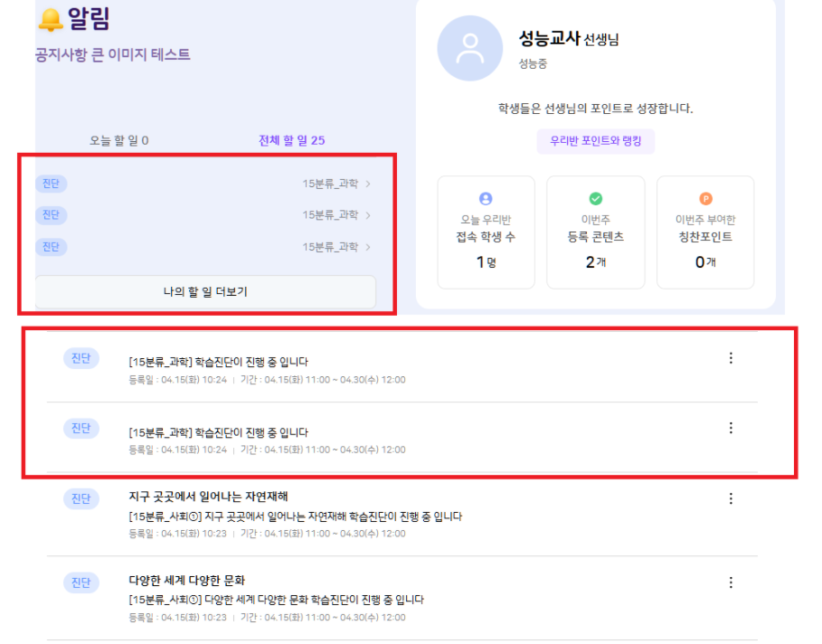Open the 다양한 세계 다양한 문화 notification title
This screenshot has height=644, width=822.
click(x=187, y=580)
